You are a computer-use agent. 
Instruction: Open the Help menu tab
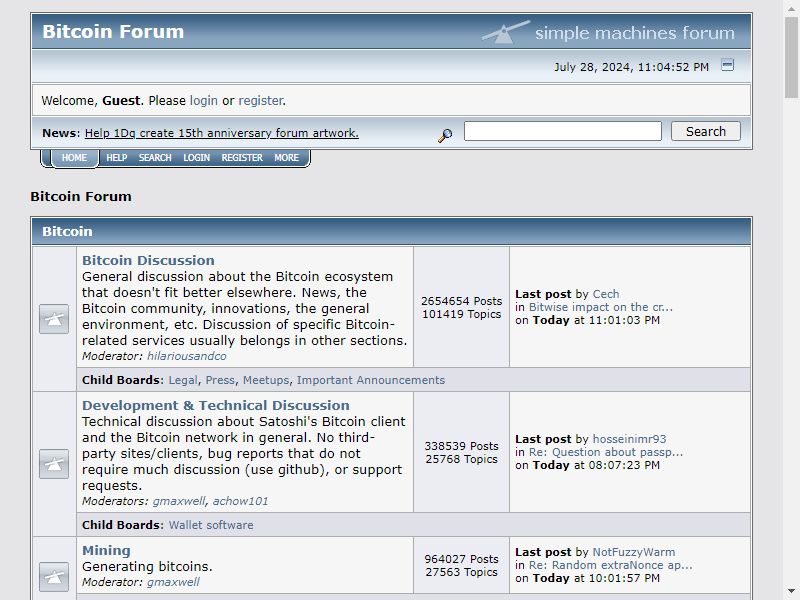[x=117, y=158]
